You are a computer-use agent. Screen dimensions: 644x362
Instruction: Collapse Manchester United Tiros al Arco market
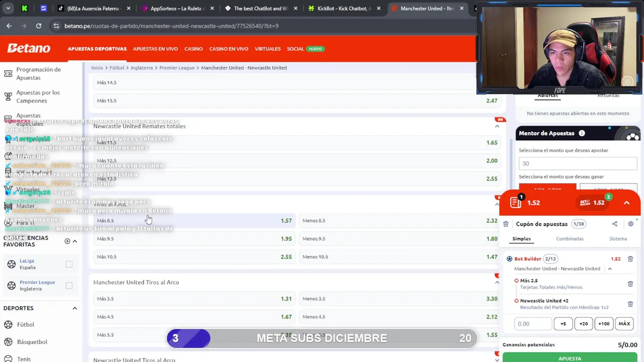coord(497,282)
